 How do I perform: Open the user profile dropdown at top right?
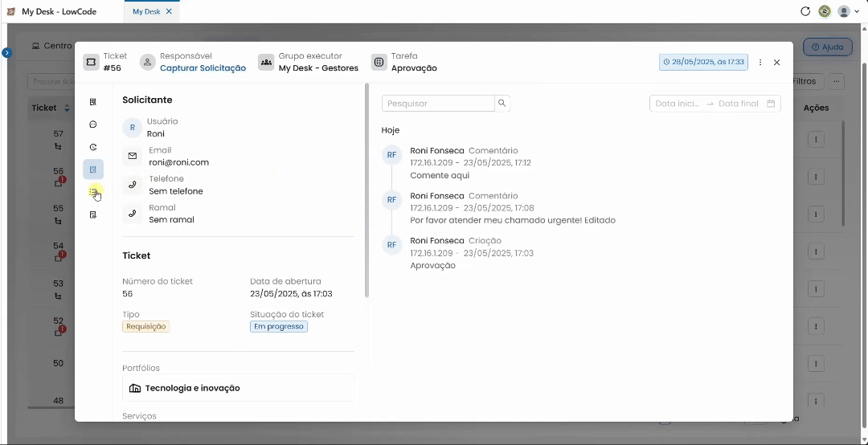[847, 11]
